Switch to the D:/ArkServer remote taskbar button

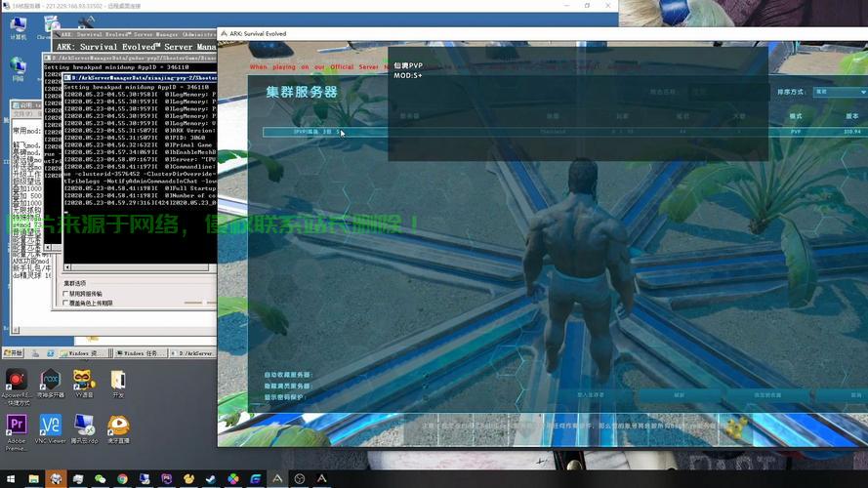click(192, 353)
